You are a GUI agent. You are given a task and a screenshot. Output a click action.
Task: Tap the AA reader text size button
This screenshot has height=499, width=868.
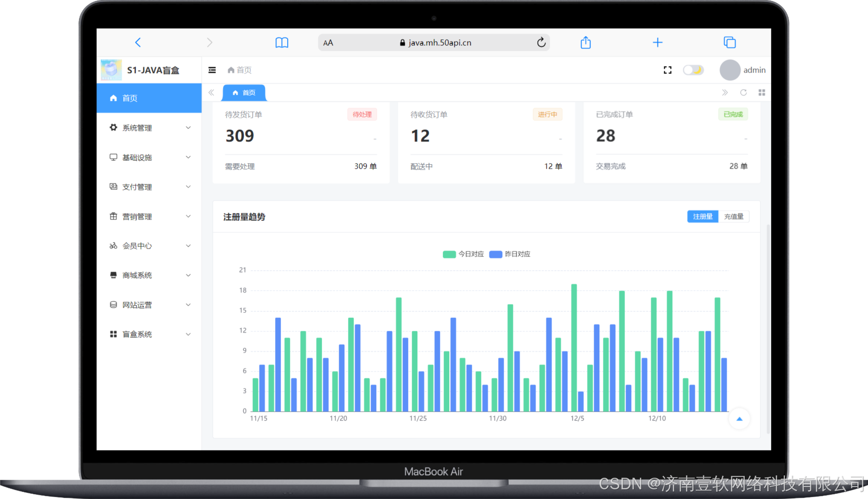coord(328,43)
